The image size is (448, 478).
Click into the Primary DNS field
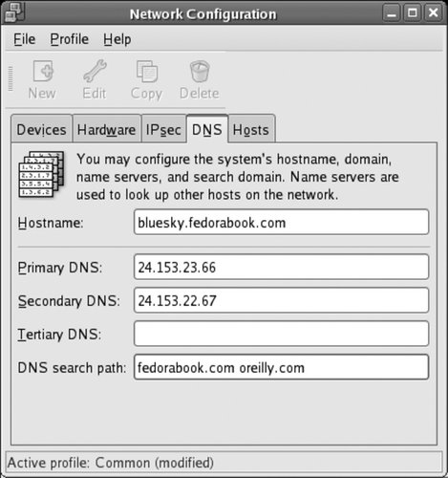281,267
